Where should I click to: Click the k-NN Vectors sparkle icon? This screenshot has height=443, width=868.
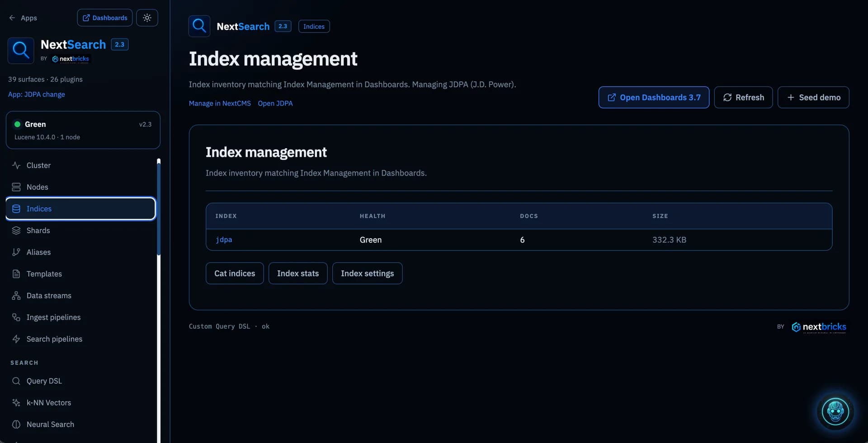coord(16,402)
